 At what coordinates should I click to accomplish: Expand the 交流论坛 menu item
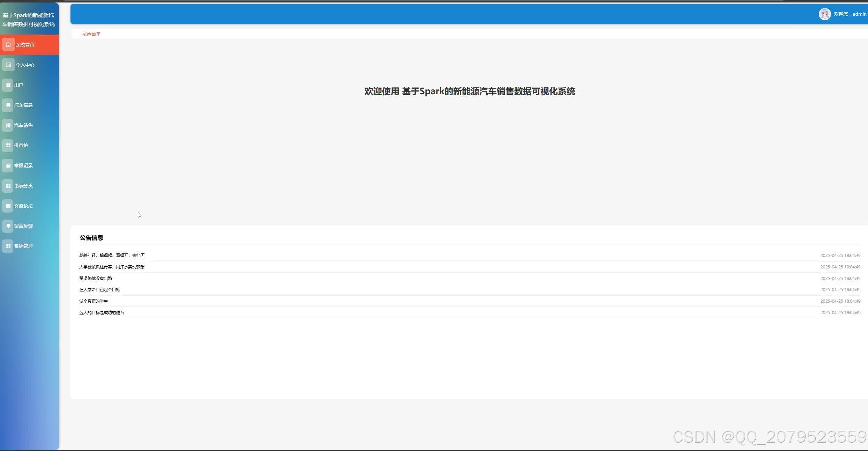coord(23,206)
